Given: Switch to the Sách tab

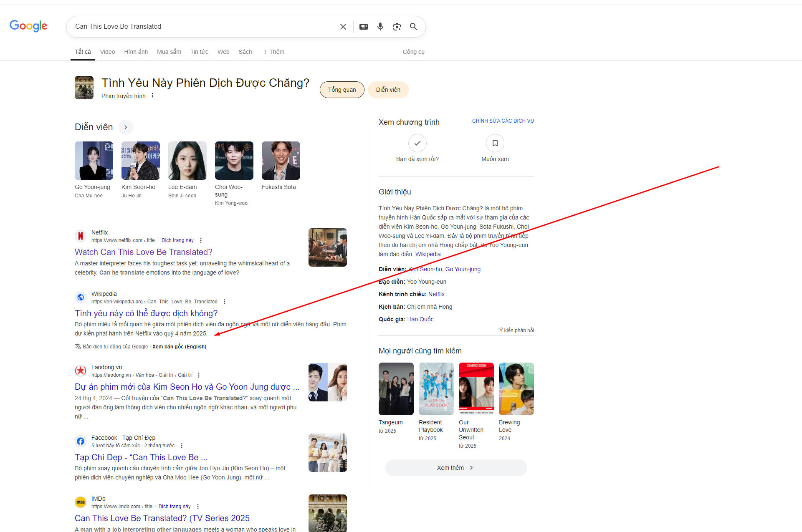Looking at the screenshot, I should [x=245, y=52].
